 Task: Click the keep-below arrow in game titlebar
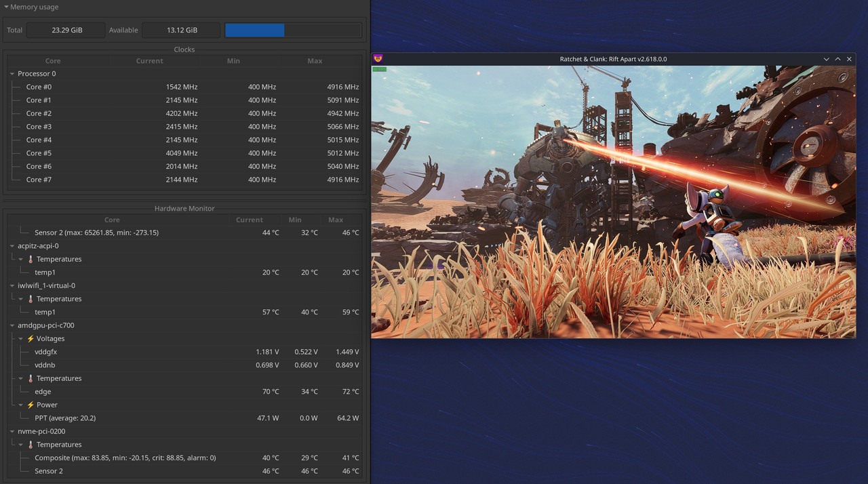pyautogui.click(x=826, y=59)
